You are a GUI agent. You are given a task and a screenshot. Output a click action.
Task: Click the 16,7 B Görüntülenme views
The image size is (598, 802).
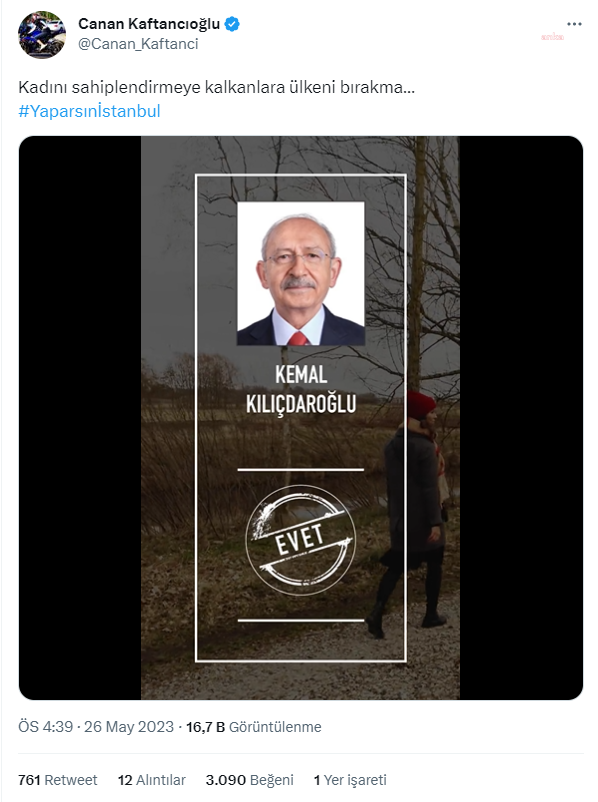254,727
